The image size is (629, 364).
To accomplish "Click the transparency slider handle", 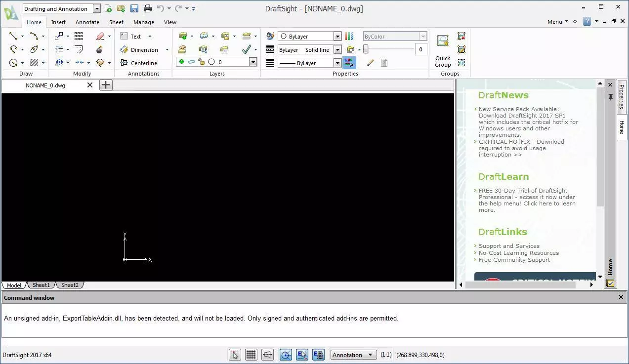I will pos(366,49).
